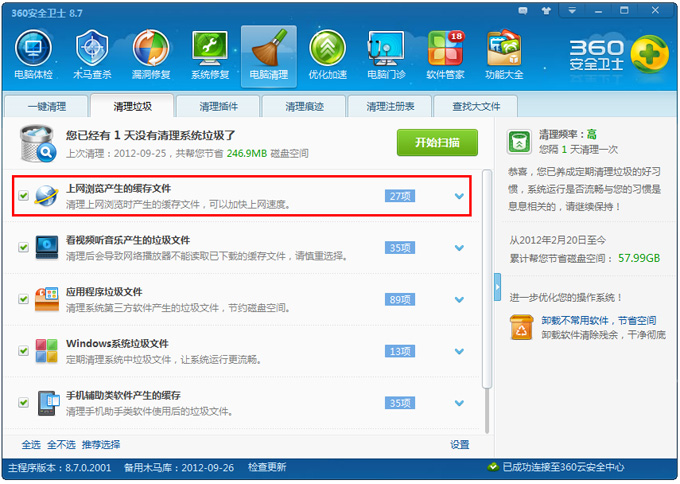Screen dimensions: 680x484
Task: Click 35项 badge in 看视频听音乐 row
Action: pos(400,248)
